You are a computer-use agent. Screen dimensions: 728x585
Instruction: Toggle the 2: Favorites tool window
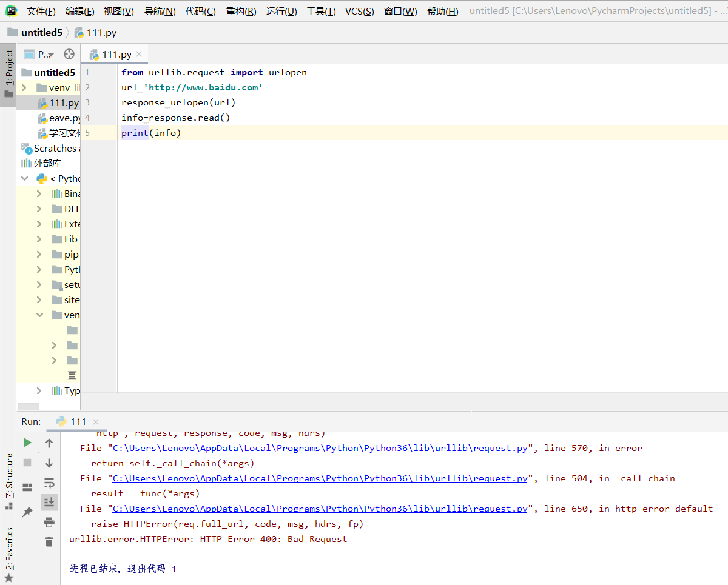click(8, 555)
